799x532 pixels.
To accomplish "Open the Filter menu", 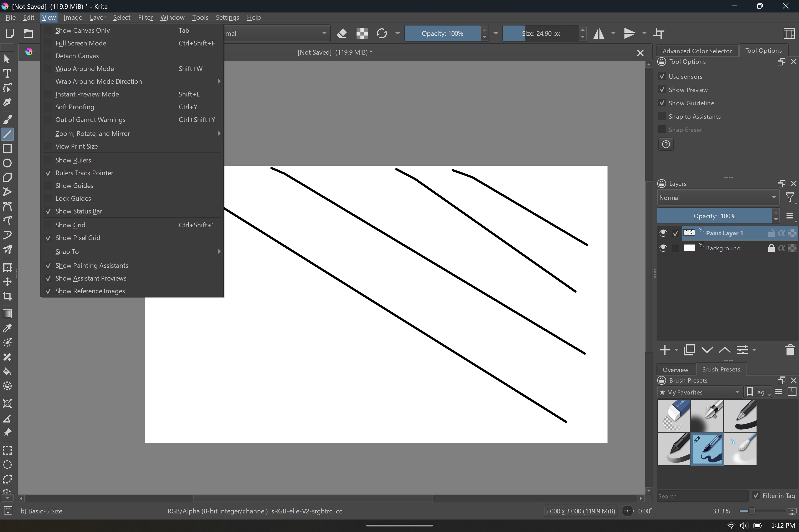I will pyautogui.click(x=145, y=17).
